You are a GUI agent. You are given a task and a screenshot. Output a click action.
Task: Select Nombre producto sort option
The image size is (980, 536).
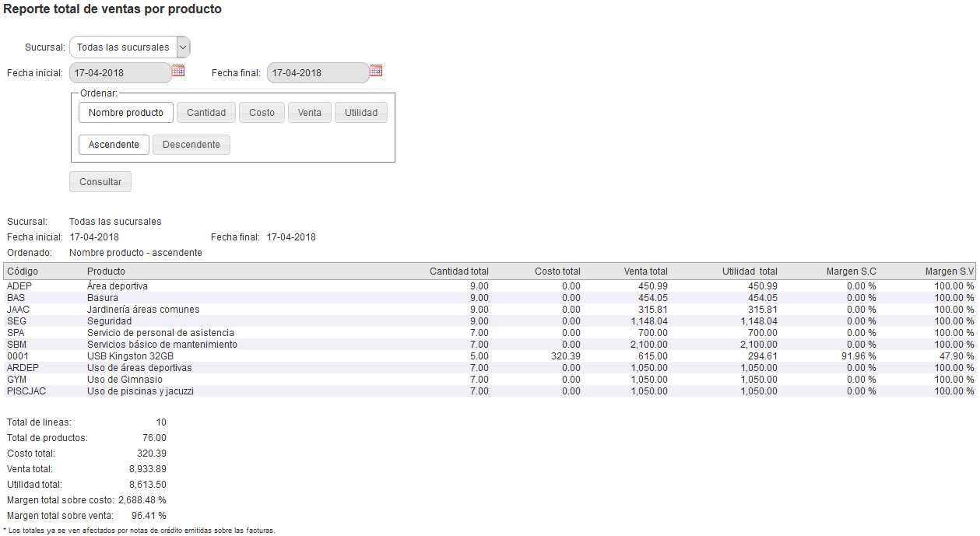[125, 113]
